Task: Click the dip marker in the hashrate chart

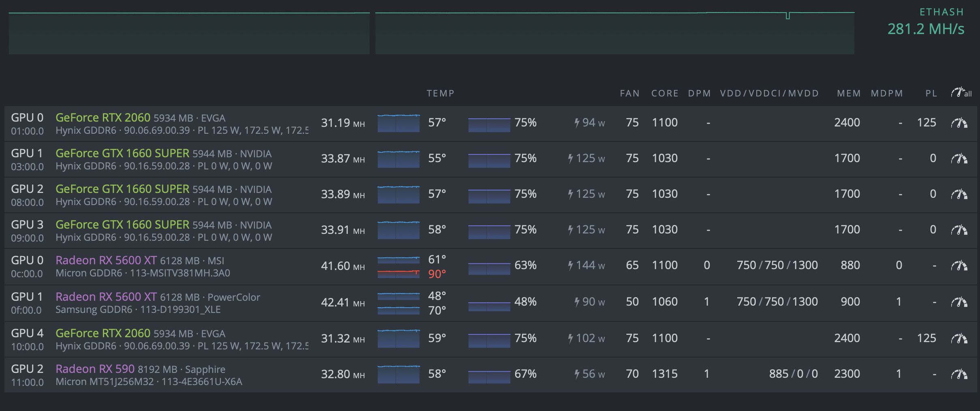Action: [x=787, y=16]
